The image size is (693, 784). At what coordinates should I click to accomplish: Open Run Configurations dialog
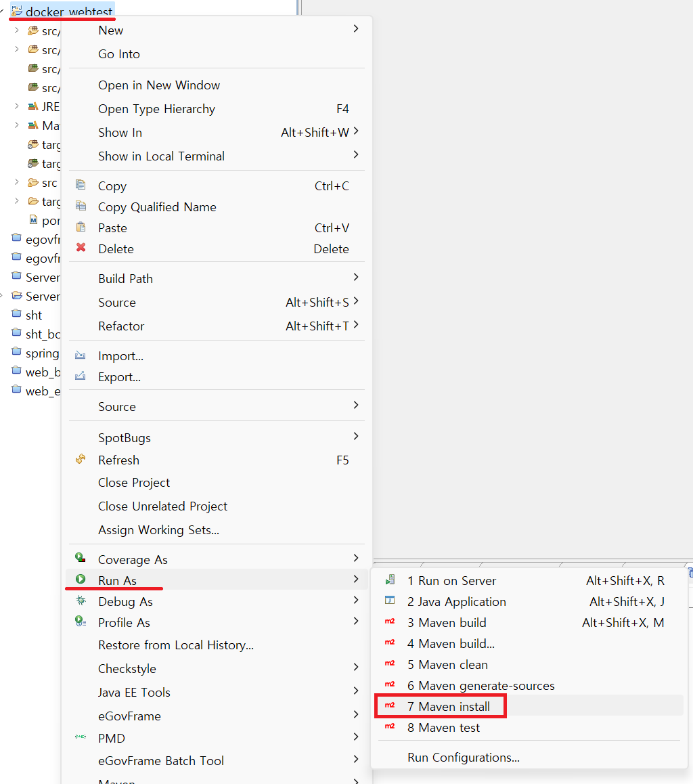463,758
